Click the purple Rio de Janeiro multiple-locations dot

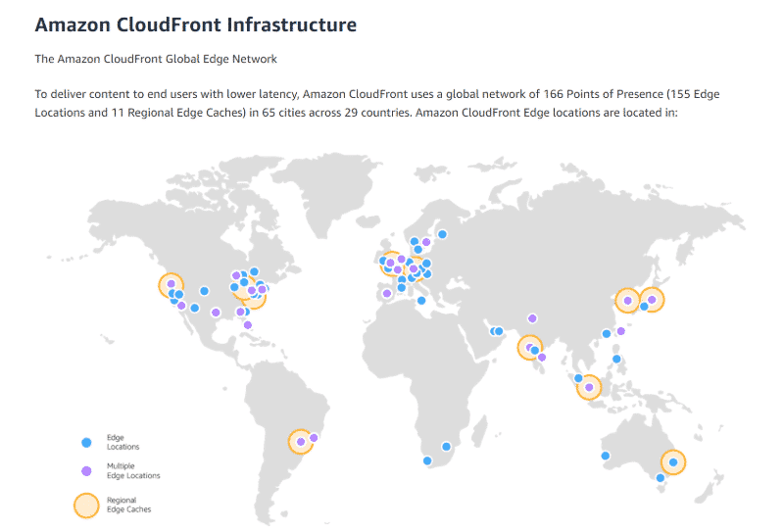point(314,438)
